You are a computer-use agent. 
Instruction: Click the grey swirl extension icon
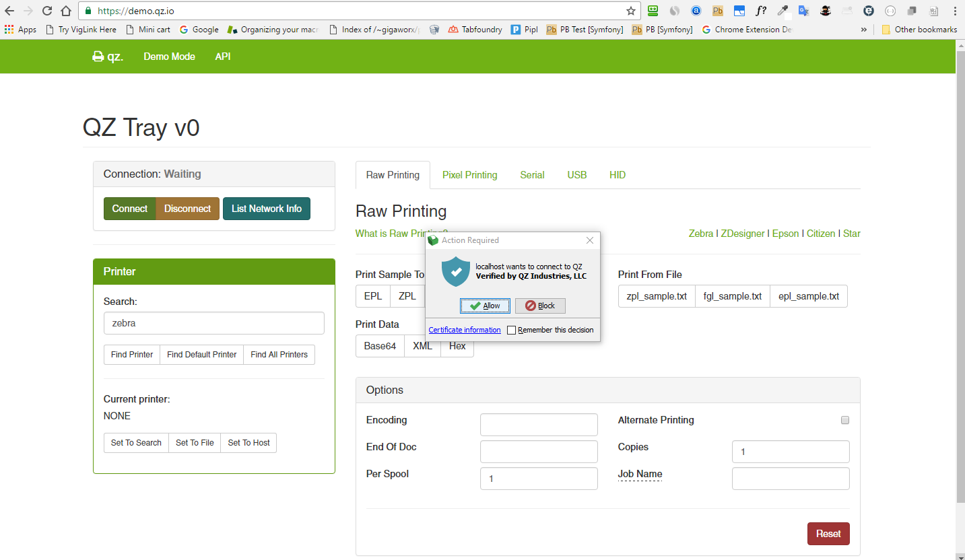[x=674, y=11]
